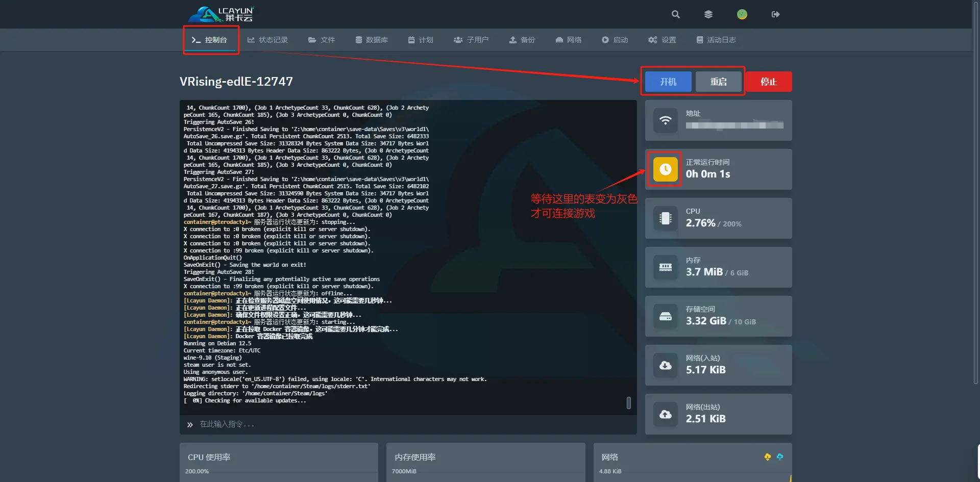Click the yellow clock uptime icon
Viewport: 980px width, 482px height.
[x=666, y=169]
